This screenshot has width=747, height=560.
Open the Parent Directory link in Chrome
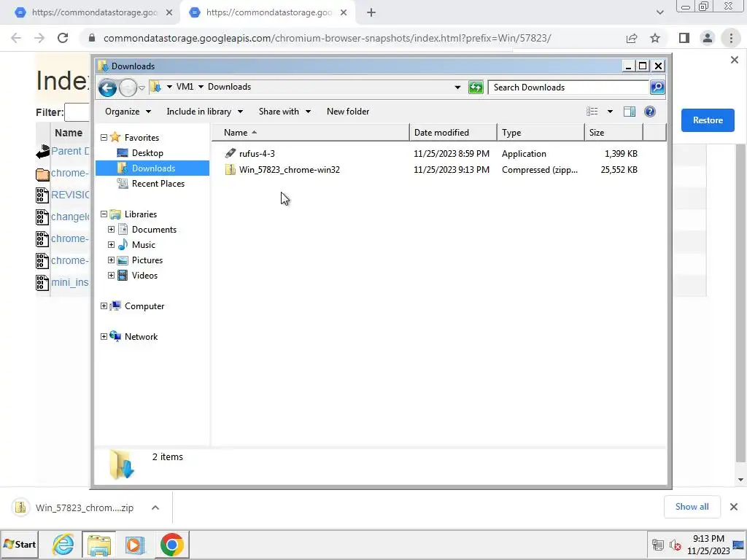[69, 151]
